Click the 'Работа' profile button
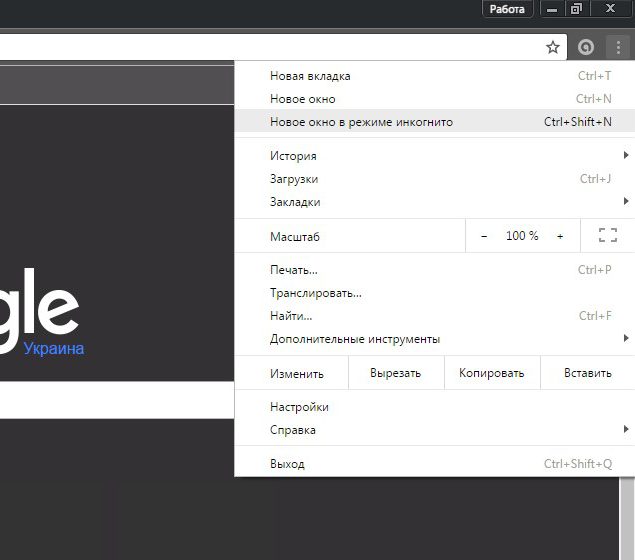 pyautogui.click(x=507, y=9)
